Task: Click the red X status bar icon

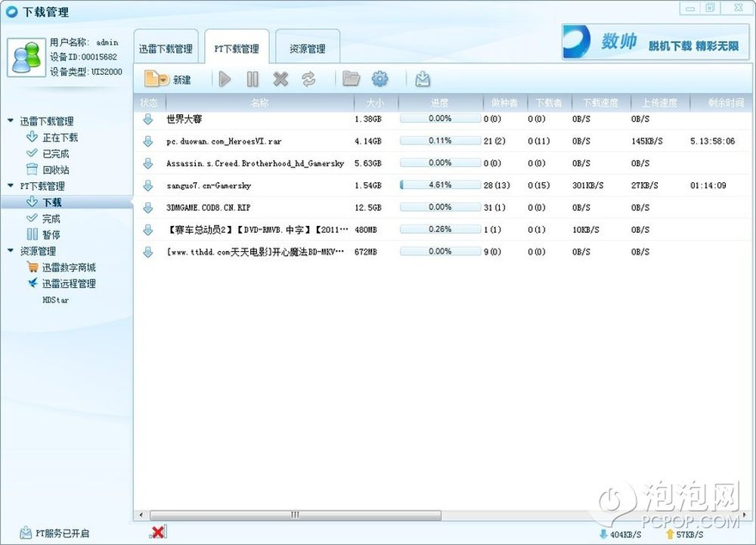Action: coord(158,532)
